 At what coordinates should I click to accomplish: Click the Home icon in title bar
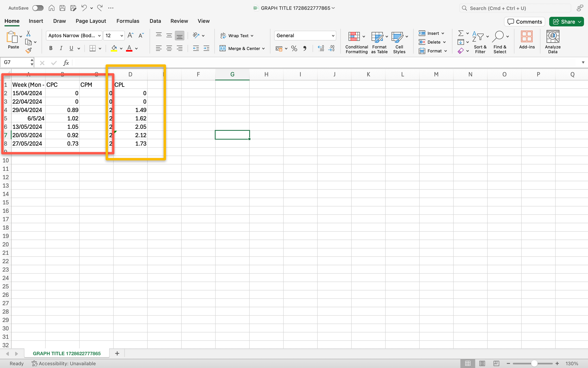pyautogui.click(x=51, y=8)
